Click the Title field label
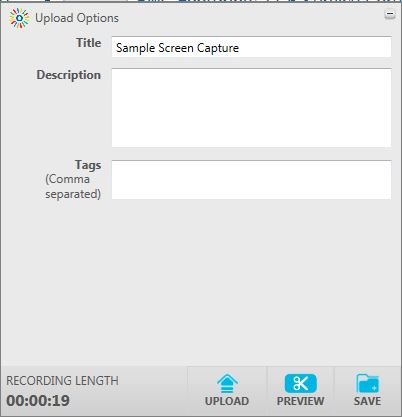 coord(89,43)
